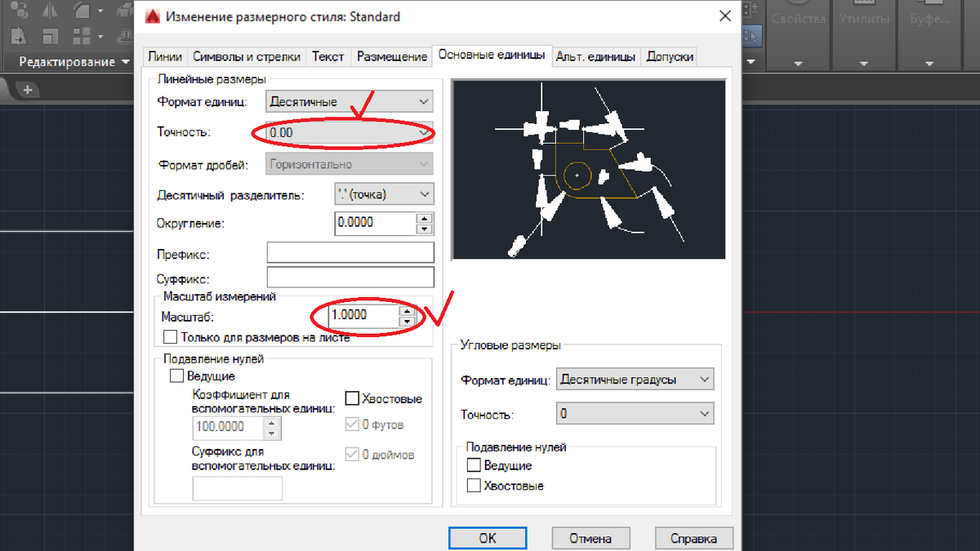
Task: Open linear Точность dropdown showing 0.00
Action: [350, 132]
